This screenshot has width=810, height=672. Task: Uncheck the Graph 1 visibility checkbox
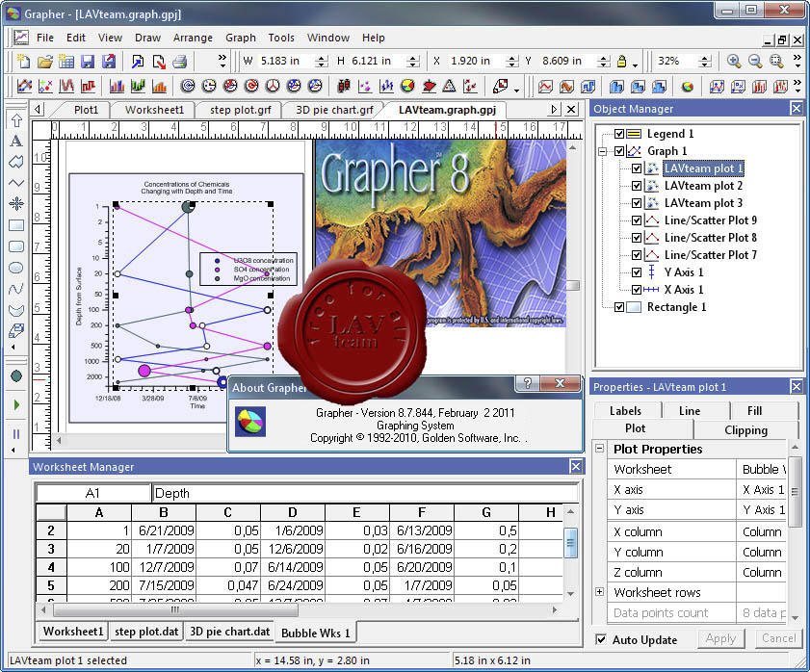pos(619,151)
